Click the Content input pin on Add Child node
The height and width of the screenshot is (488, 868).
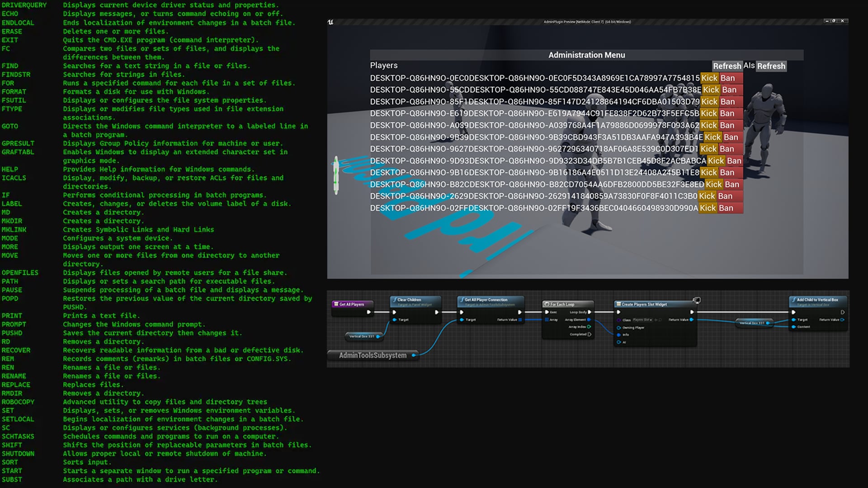[794, 326]
